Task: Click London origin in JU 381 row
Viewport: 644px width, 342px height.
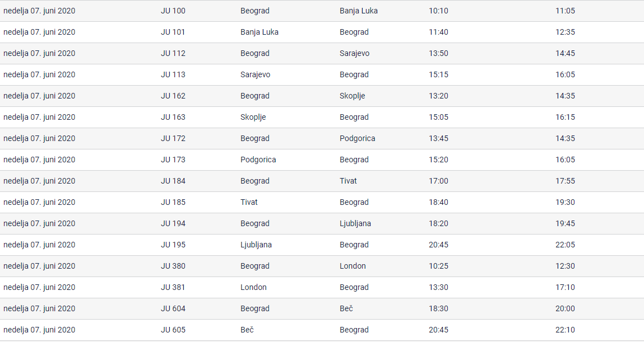Action: tap(253, 287)
